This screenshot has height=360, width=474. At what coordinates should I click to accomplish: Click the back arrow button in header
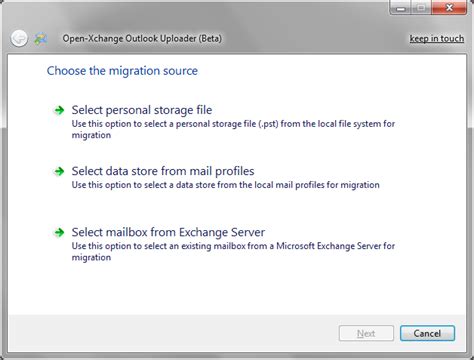[19, 38]
